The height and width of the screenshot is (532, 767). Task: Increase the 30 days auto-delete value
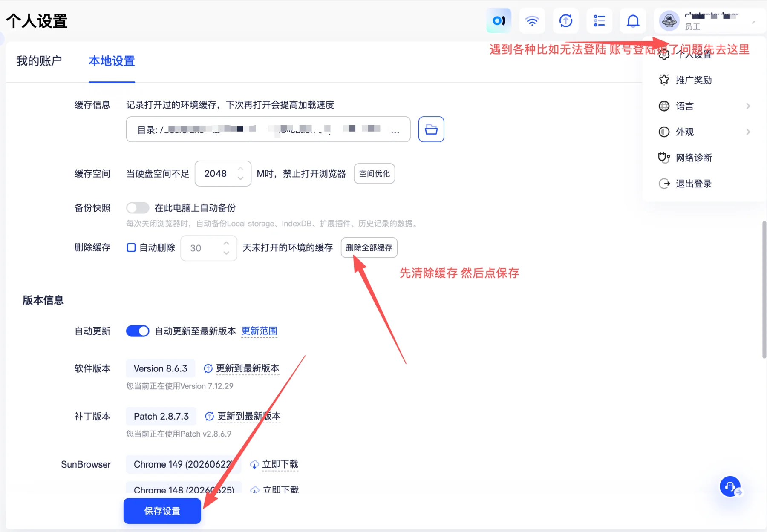click(x=226, y=243)
